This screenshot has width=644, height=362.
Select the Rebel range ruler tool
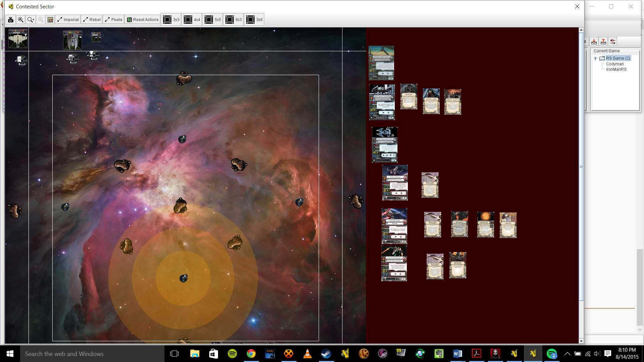92,20
